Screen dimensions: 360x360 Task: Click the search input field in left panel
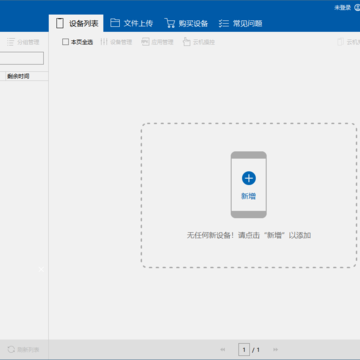click(22, 58)
